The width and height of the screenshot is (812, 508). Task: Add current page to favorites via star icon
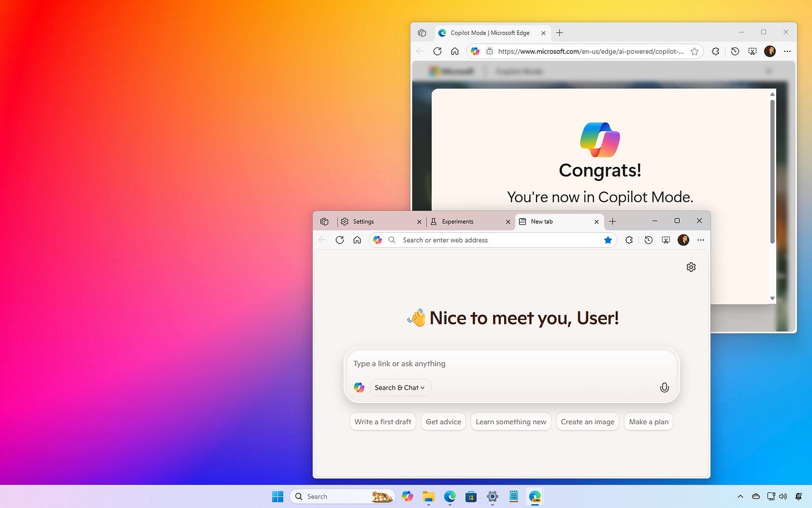[x=608, y=240]
